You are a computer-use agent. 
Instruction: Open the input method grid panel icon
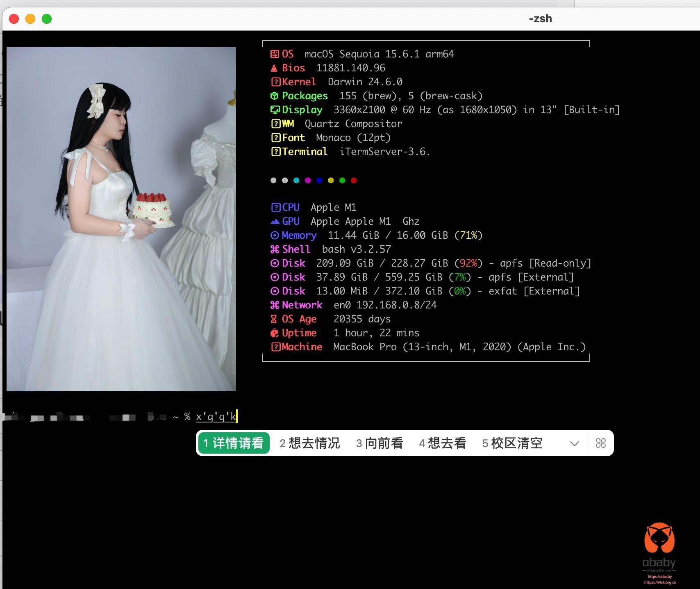click(x=600, y=443)
